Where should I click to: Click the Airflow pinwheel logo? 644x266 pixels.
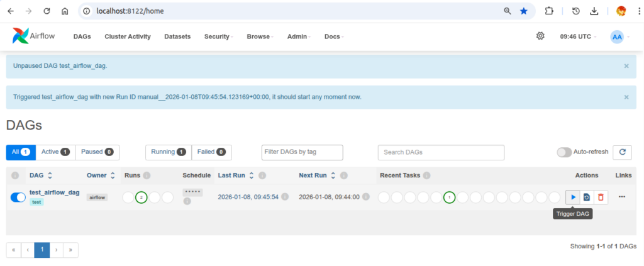tap(20, 36)
